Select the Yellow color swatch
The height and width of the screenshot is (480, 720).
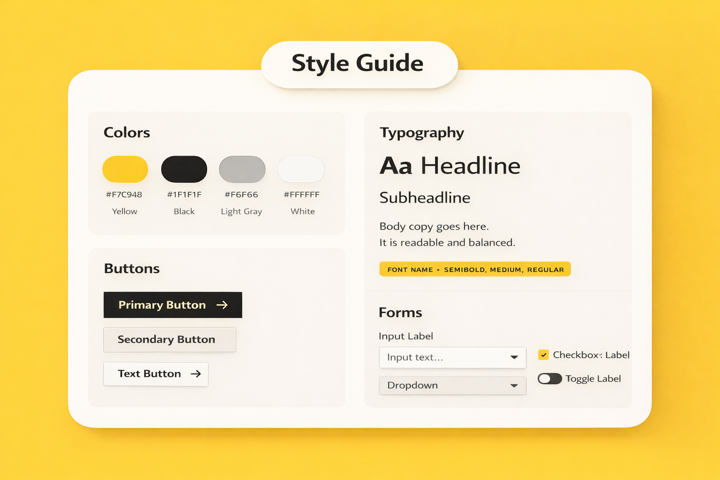pos(125,169)
